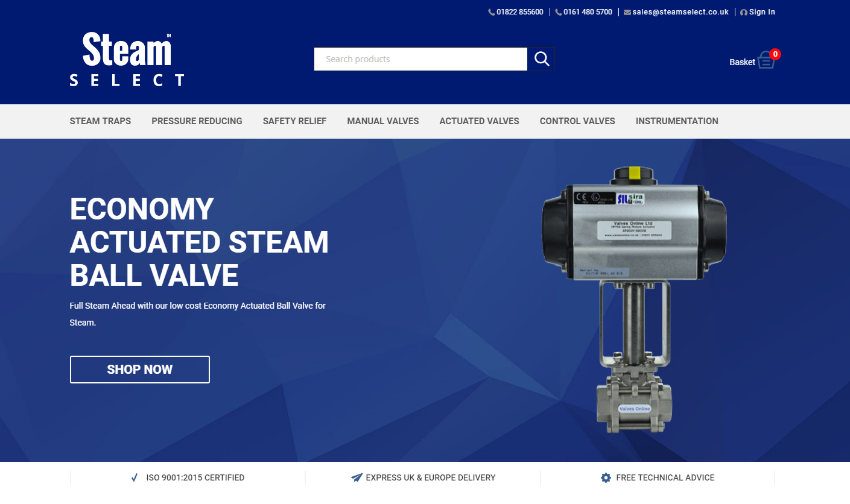Click the Sign In link
The height and width of the screenshot is (504, 850).
[762, 12]
